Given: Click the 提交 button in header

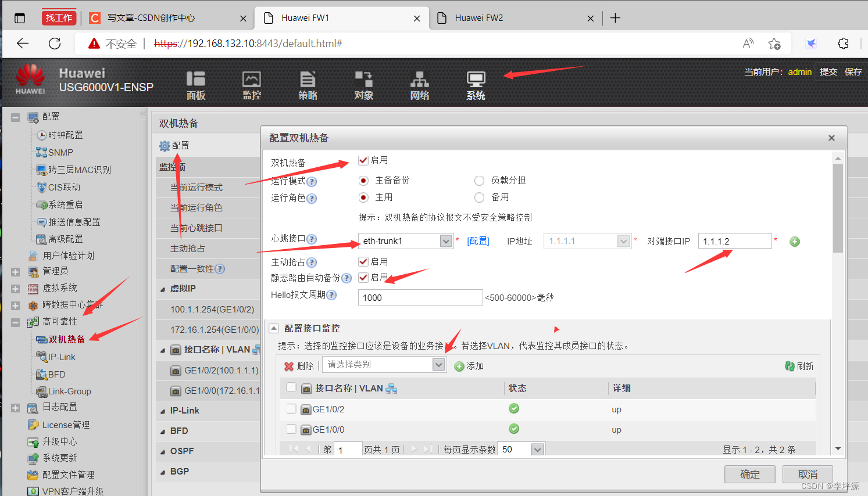Looking at the screenshot, I should coord(828,72).
